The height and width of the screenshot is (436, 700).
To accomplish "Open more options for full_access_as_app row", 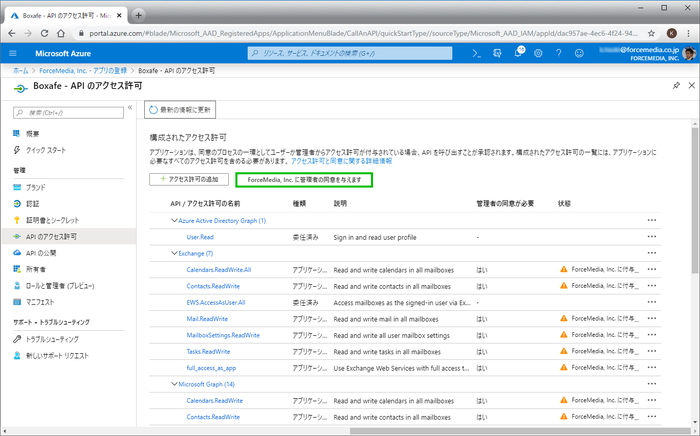I will [x=651, y=368].
